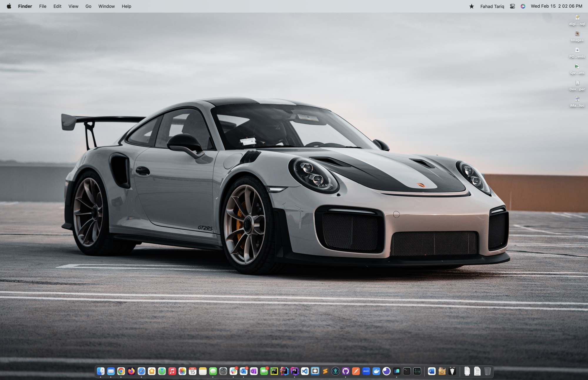Open the Trash in the dock

click(x=487, y=371)
